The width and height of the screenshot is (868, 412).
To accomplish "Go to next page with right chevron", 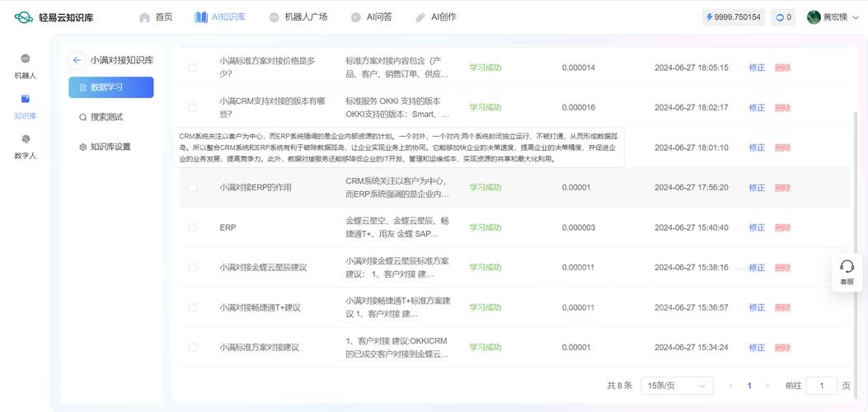I will point(767,386).
